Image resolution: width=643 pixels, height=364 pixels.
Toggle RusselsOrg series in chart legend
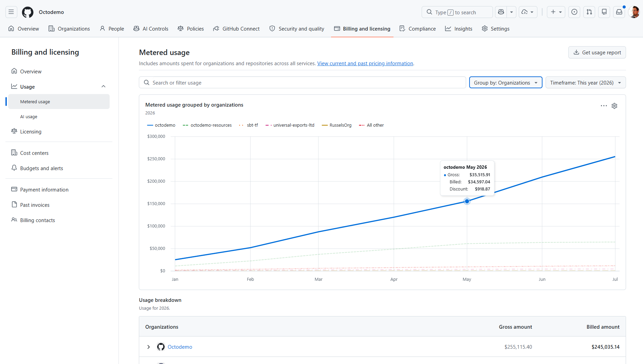(x=336, y=125)
